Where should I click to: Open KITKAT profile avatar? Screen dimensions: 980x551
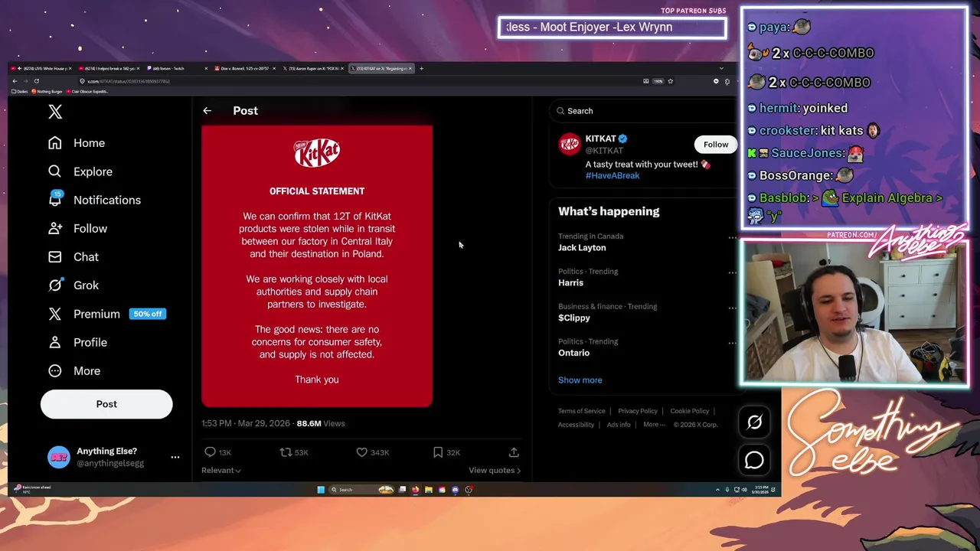(x=570, y=145)
